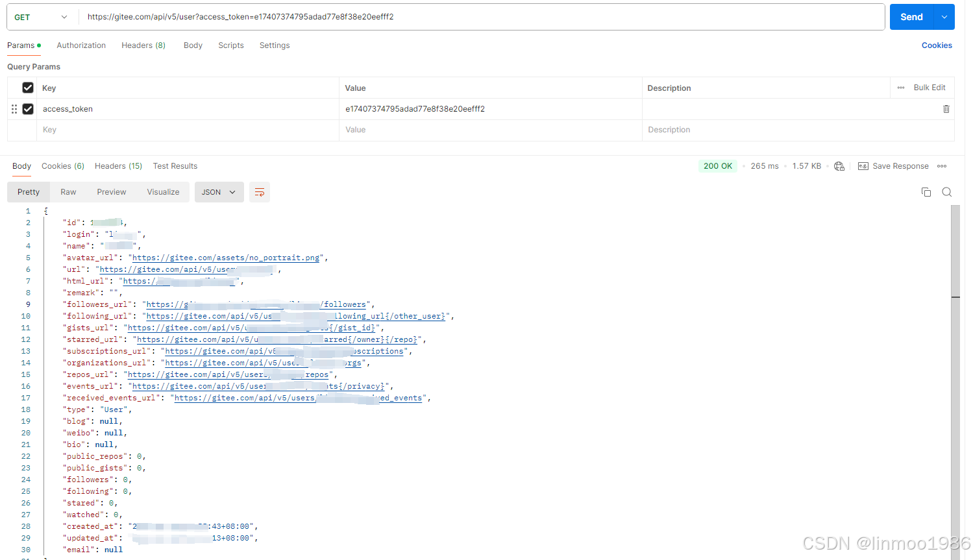Viewport: 973px width, 560px height.
Task: Click the Send request button
Action: tap(911, 17)
